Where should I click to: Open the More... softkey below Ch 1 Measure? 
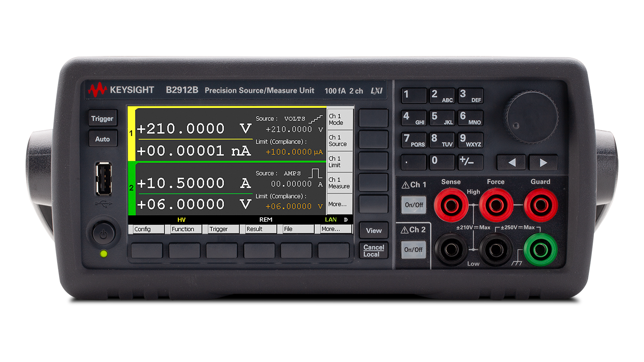click(x=339, y=204)
